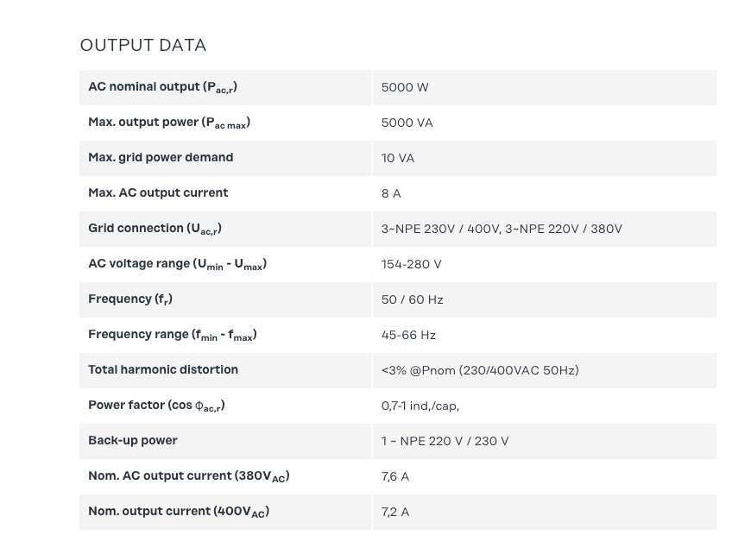The width and height of the screenshot is (751, 560).
Task: Select the 8 A value
Action: pyautogui.click(x=391, y=193)
